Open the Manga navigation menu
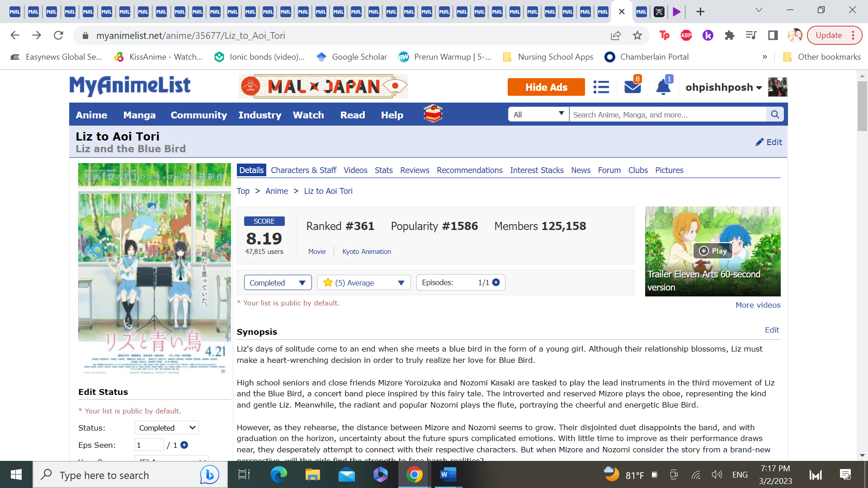 coord(139,115)
